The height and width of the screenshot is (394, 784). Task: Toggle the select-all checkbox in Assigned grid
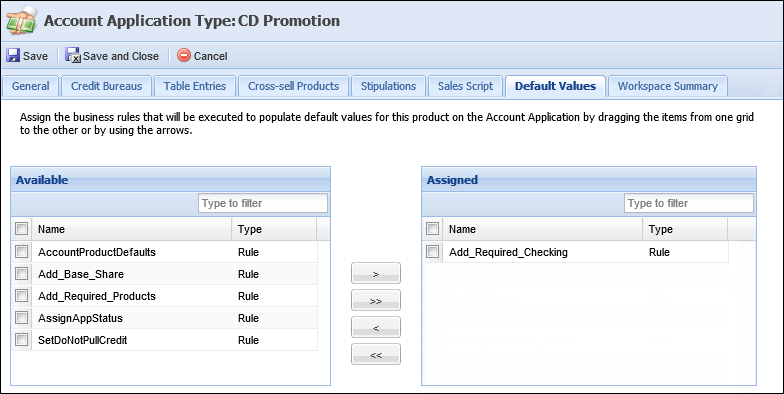click(432, 228)
